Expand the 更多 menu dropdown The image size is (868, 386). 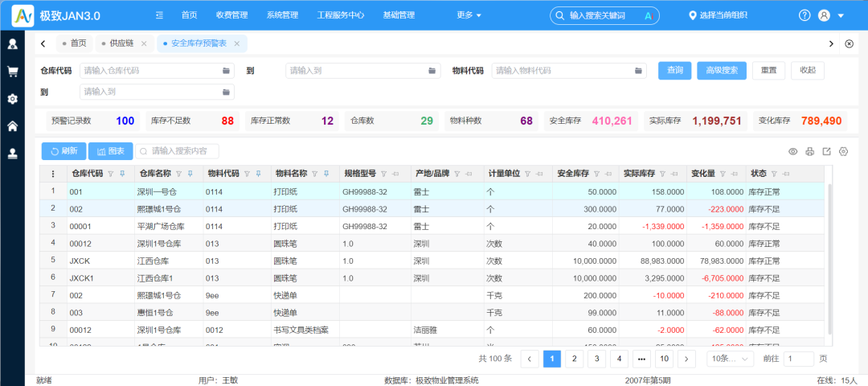[469, 15]
